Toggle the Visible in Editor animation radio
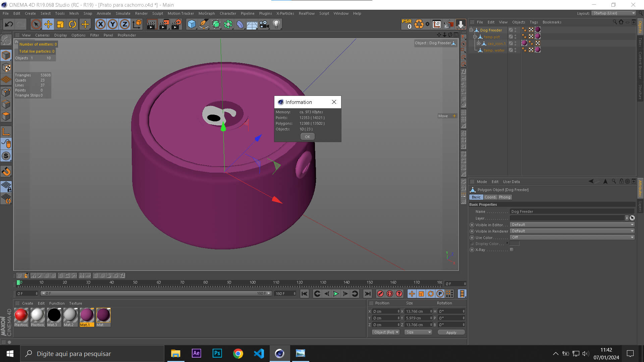 click(x=472, y=225)
